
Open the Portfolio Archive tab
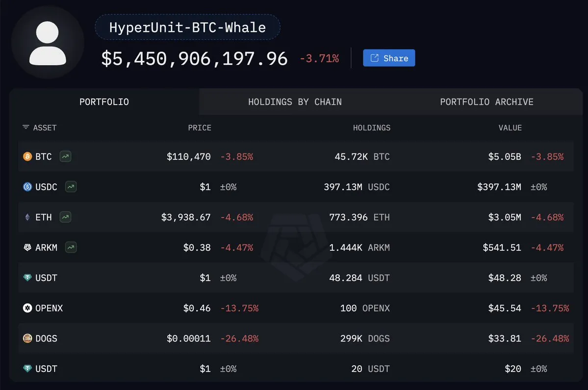(486, 102)
